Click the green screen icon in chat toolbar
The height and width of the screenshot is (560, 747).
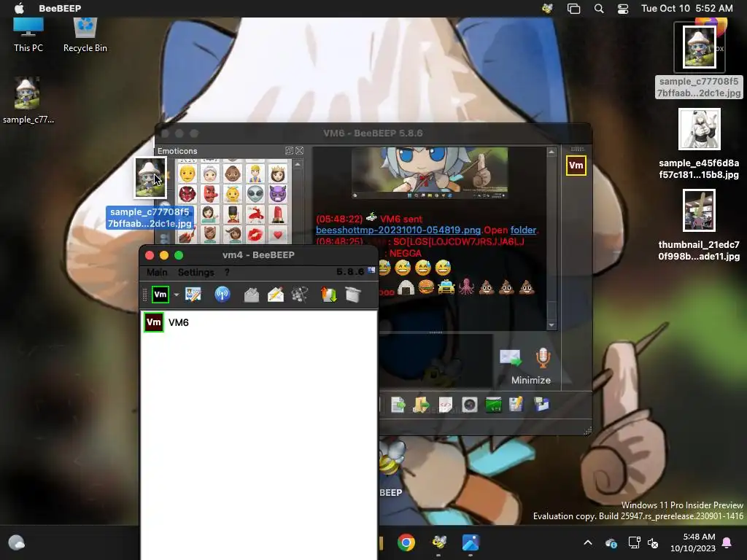coord(494,405)
